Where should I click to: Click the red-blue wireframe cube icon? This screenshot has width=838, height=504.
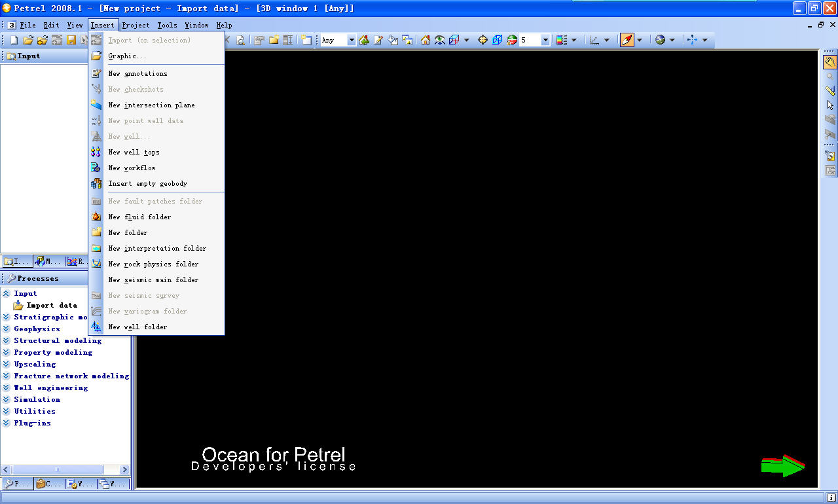click(454, 41)
